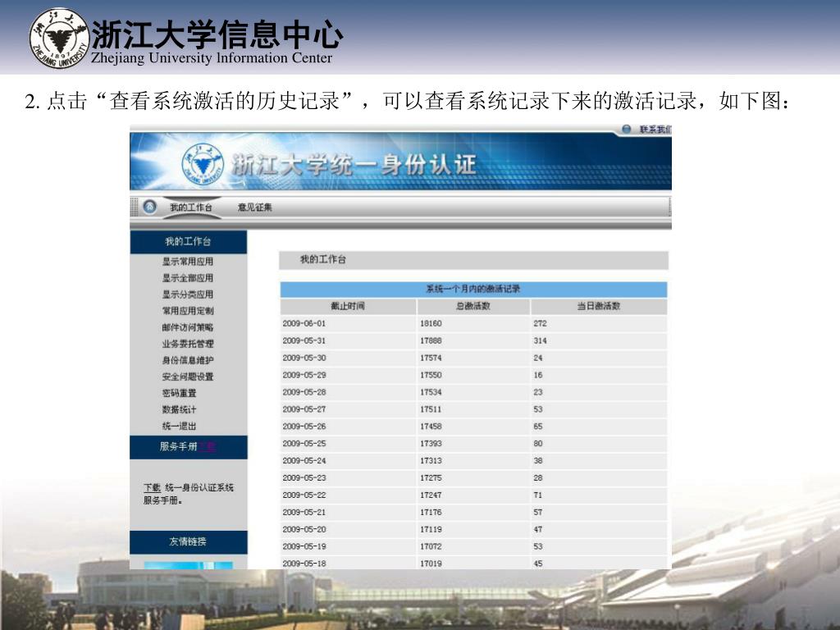Click the 我的工作台 sidebar header
Viewport: 840px width, 630px height.
tap(189, 242)
